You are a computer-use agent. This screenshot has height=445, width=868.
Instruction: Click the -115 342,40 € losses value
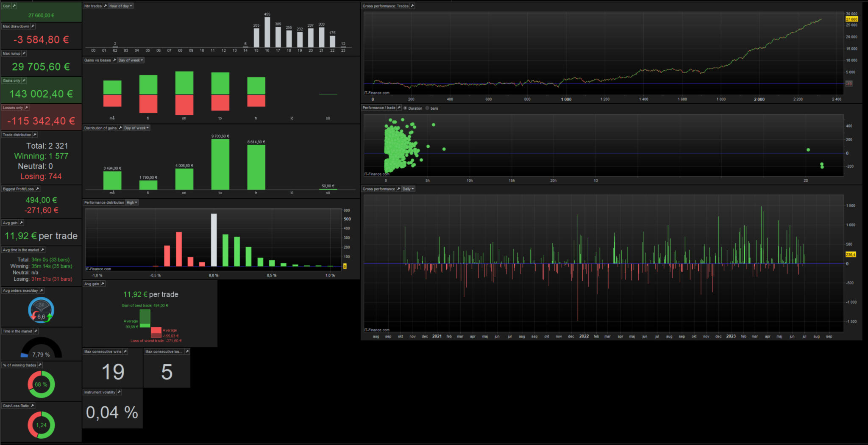(x=41, y=121)
